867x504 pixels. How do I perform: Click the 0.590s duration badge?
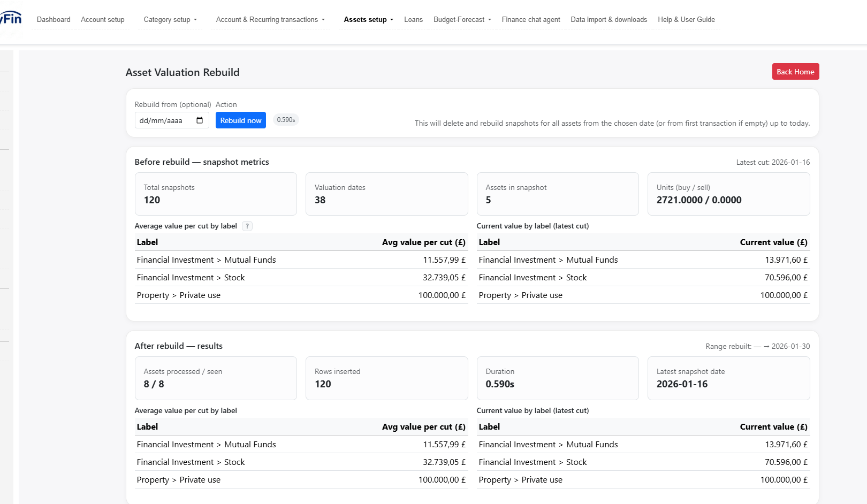[x=286, y=120]
